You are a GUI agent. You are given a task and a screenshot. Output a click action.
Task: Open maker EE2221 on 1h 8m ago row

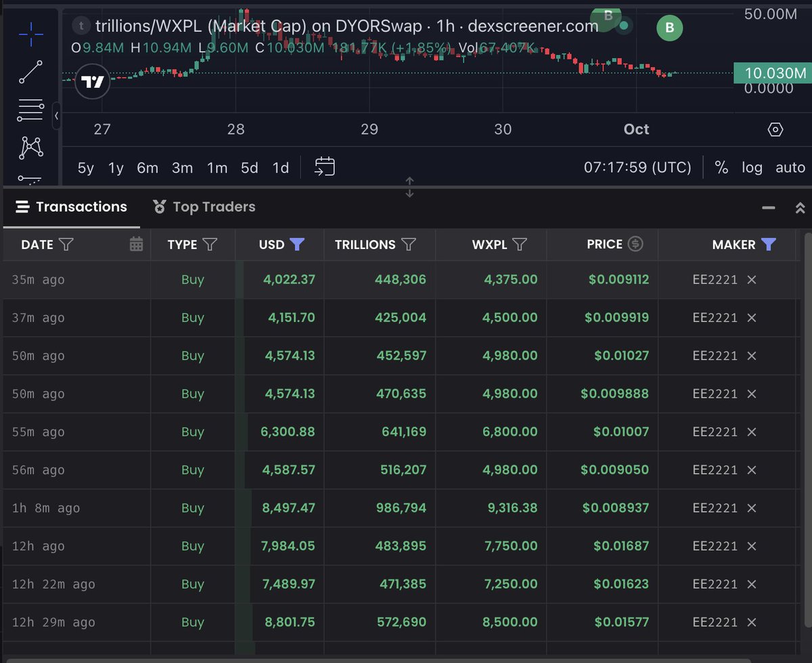point(715,508)
